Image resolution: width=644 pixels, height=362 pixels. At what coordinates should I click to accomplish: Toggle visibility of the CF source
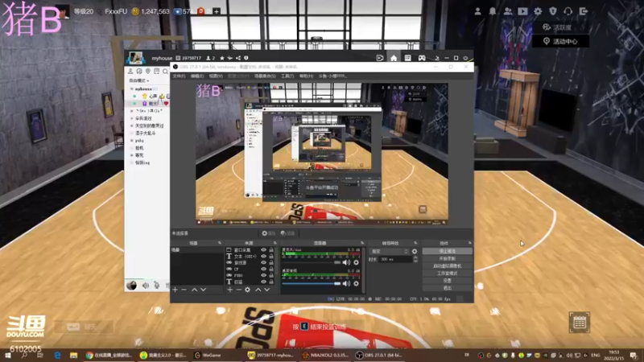click(x=264, y=269)
